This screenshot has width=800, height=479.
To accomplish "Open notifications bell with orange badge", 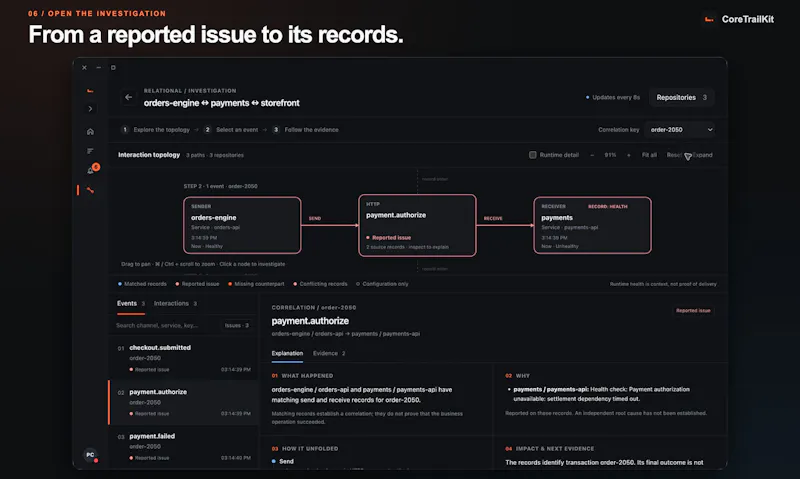I will (92, 169).
